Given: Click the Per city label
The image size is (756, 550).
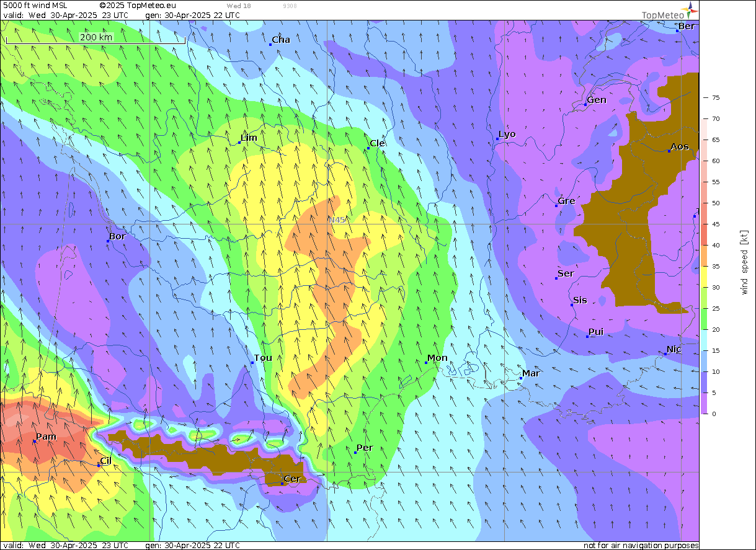Looking at the screenshot, I should (365, 448).
